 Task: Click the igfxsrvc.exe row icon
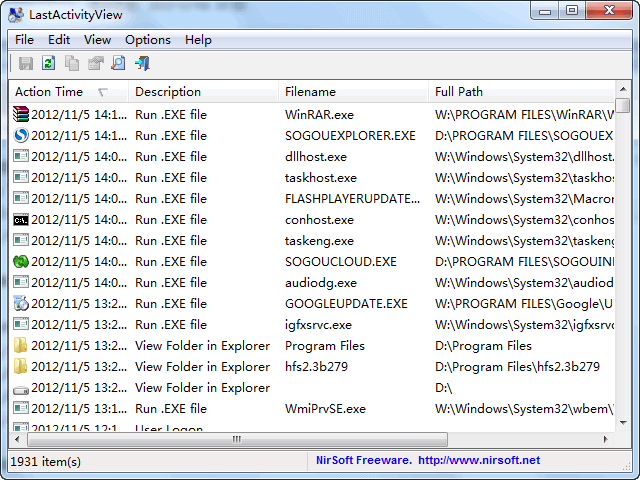pyautogui.click(x=21, y=324)
